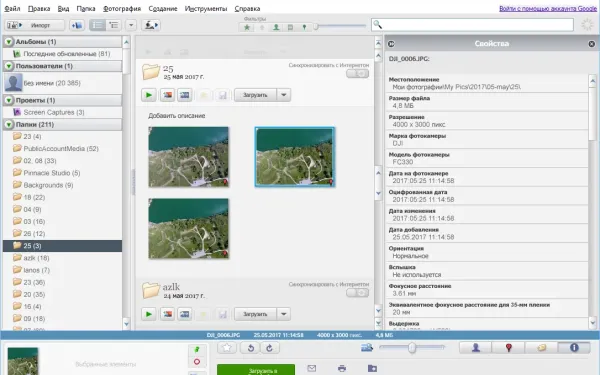The height and width of the screenshot is (375, 600).
Task: Create a new album with the plus icon
Action: [x=77, y=25]
